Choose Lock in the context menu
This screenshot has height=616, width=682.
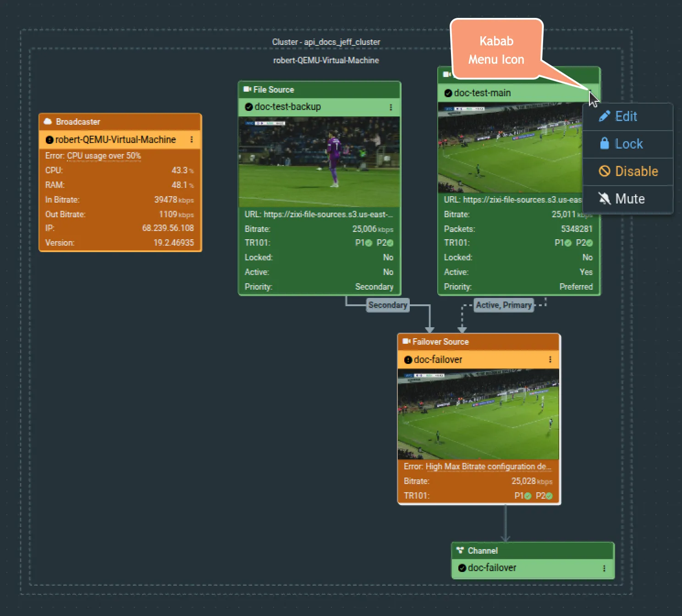tap(627, 144)
